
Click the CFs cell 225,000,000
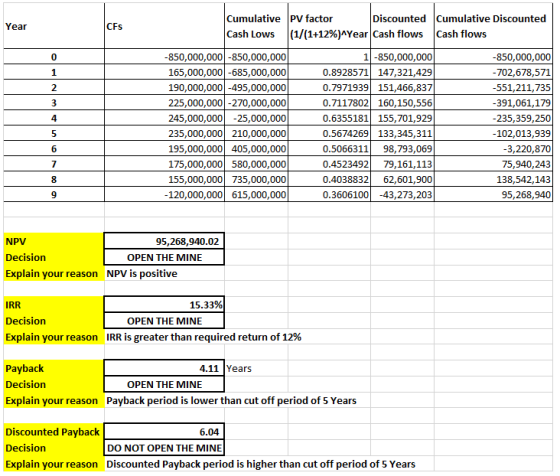(x=165, y=103)
